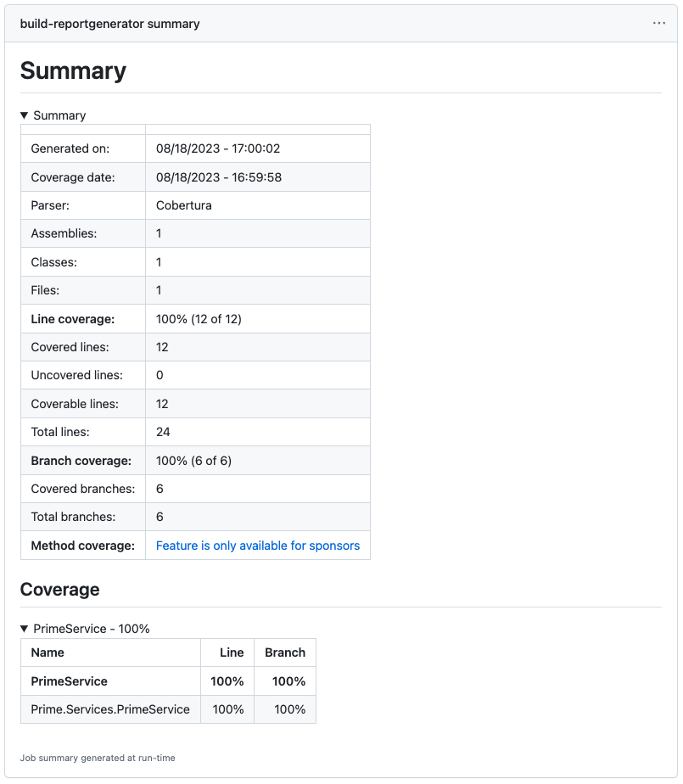683x784 pixels.
Task: Select the bold PrimeService assembly row
Action: [x=70, y=681]
